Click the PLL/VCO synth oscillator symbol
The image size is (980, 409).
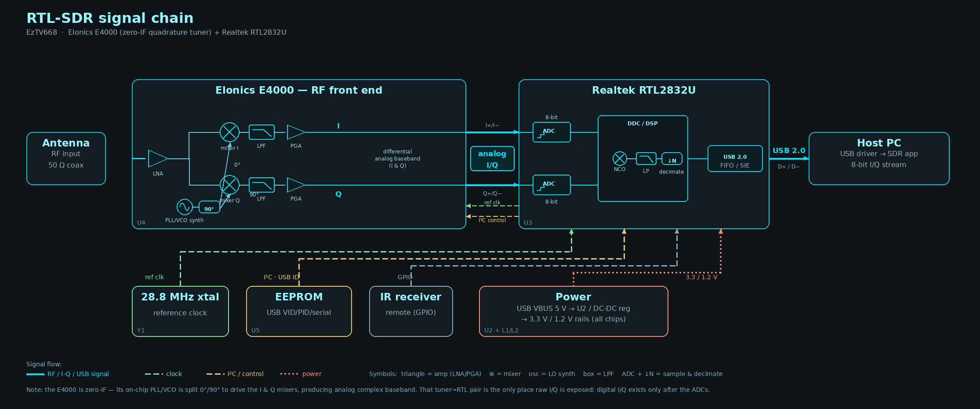coord(185,207)
